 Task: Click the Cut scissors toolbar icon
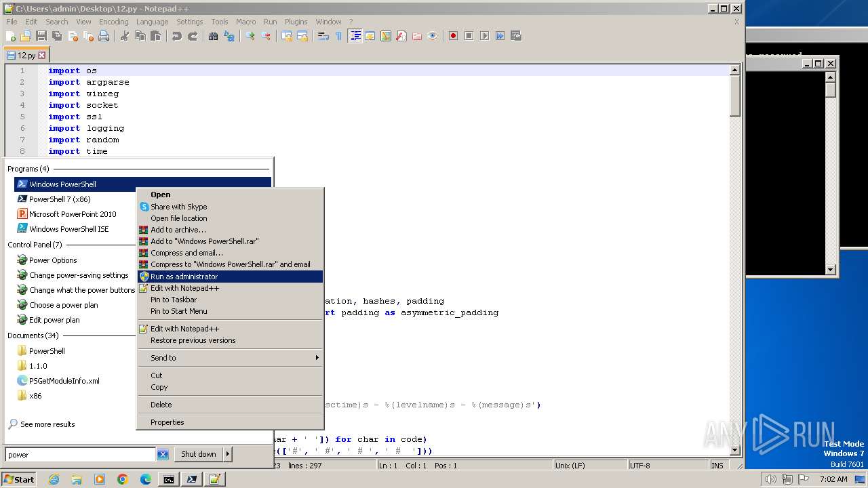(x=125, y=36)
